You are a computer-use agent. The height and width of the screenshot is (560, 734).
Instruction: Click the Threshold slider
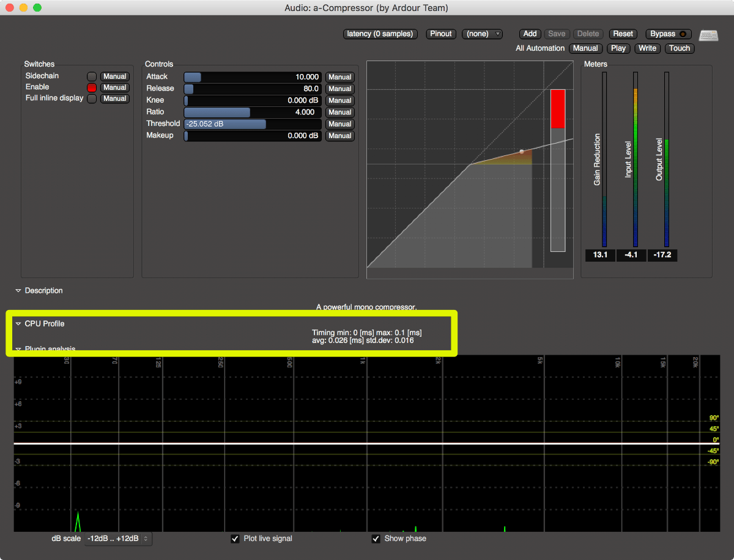click(253, 124)
